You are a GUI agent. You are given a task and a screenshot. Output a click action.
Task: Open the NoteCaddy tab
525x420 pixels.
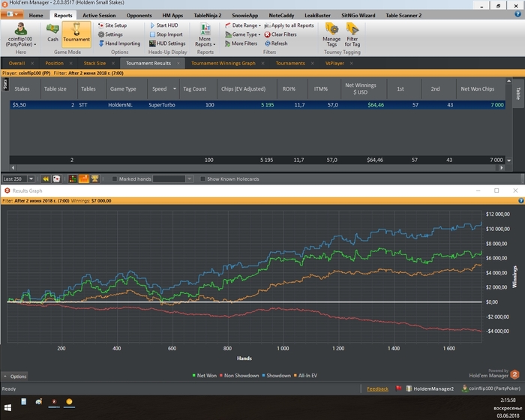(281, 16)
